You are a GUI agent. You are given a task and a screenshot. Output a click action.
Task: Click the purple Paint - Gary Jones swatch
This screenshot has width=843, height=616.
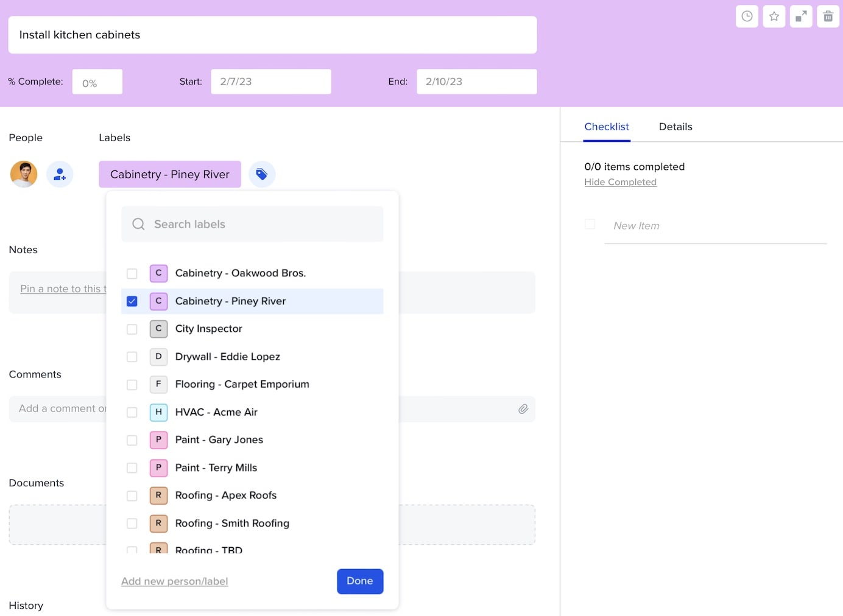(x=158, y=440)
